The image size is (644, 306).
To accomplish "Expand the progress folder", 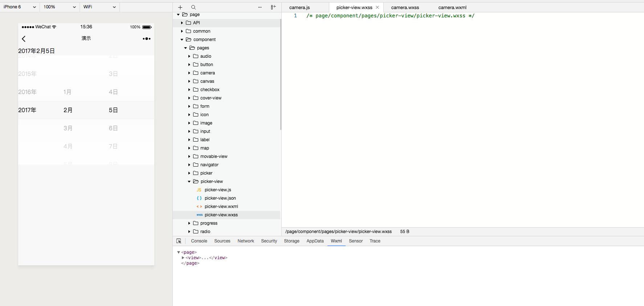I will pyautogui.click(x=189, y=223).
